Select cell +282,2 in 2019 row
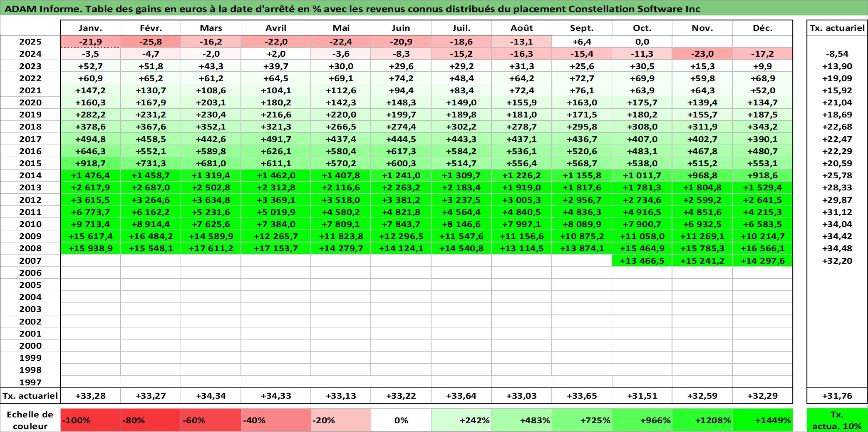This screenshot has width=868, height=432. [x=91, y=115]
